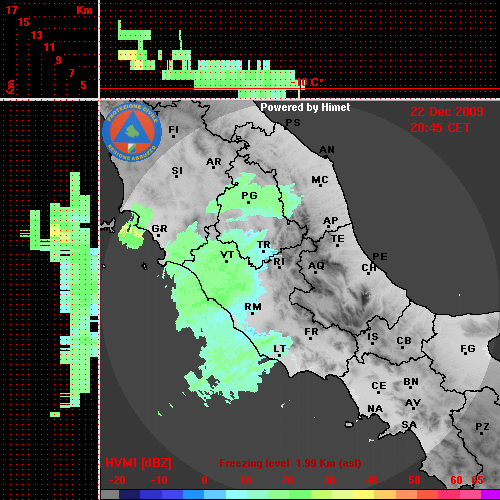Select the FI city marker
The height and width of the screenshot is (500, 500).
click(x=173, y=136)
